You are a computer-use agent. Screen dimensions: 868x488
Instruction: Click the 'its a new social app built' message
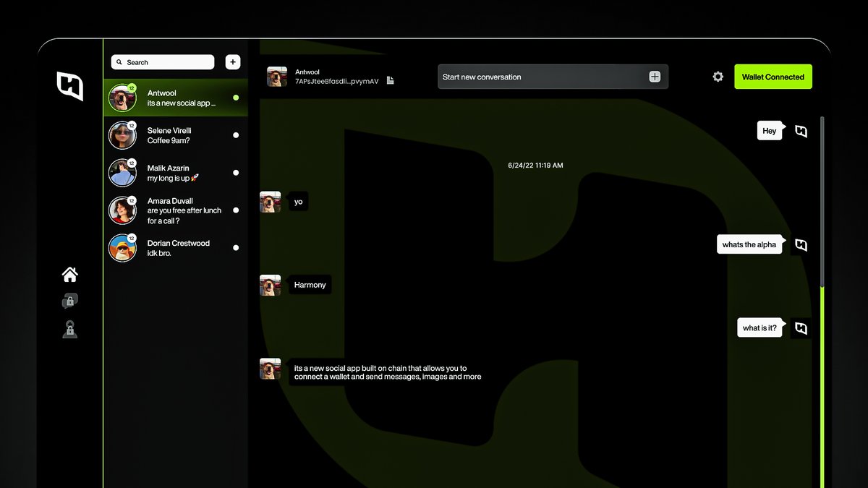pyautogui.click(x=388, y=372)
